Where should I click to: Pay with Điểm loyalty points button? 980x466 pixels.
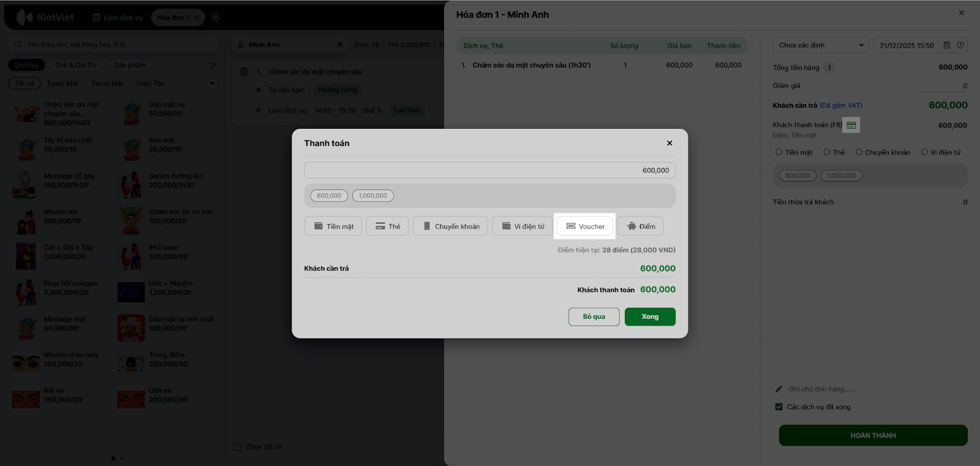[x=640, y=226]
